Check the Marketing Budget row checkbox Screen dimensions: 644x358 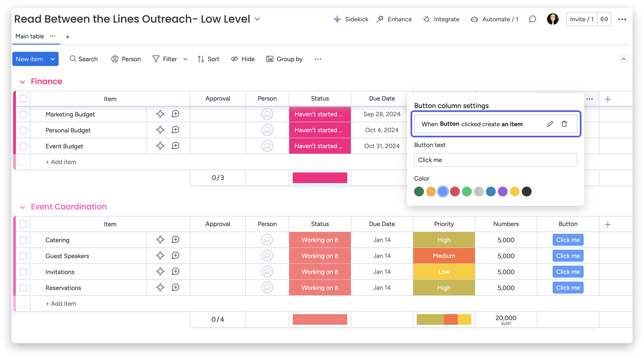click(x=23, y=114)
